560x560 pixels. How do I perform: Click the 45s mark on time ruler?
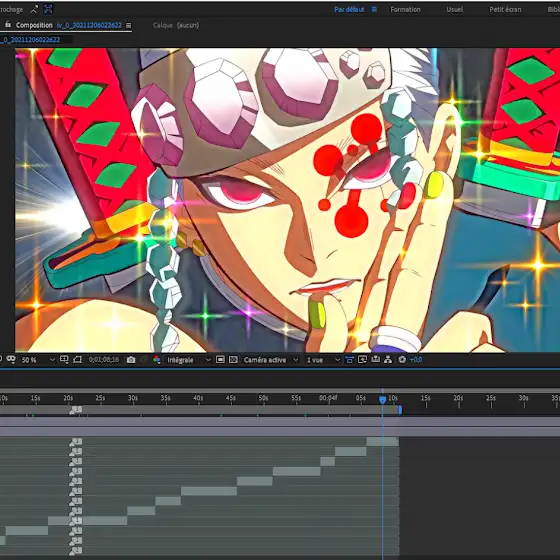click(x=230, y=398)
